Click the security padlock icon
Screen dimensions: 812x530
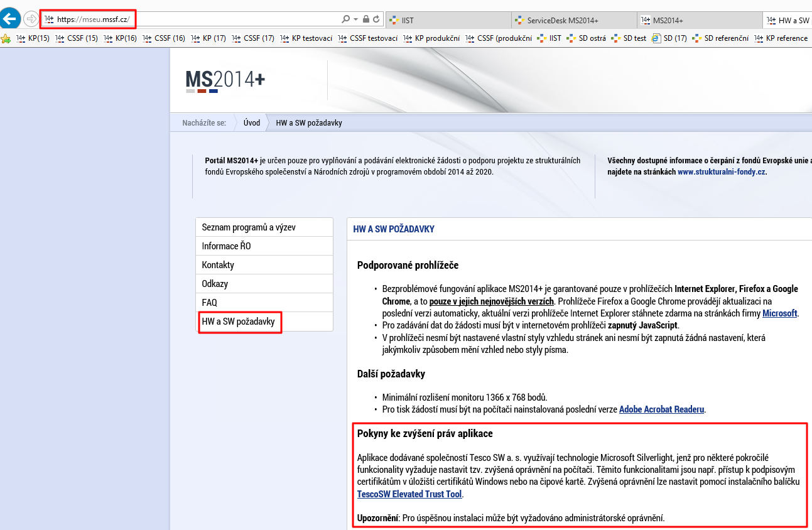click(366, 19)
